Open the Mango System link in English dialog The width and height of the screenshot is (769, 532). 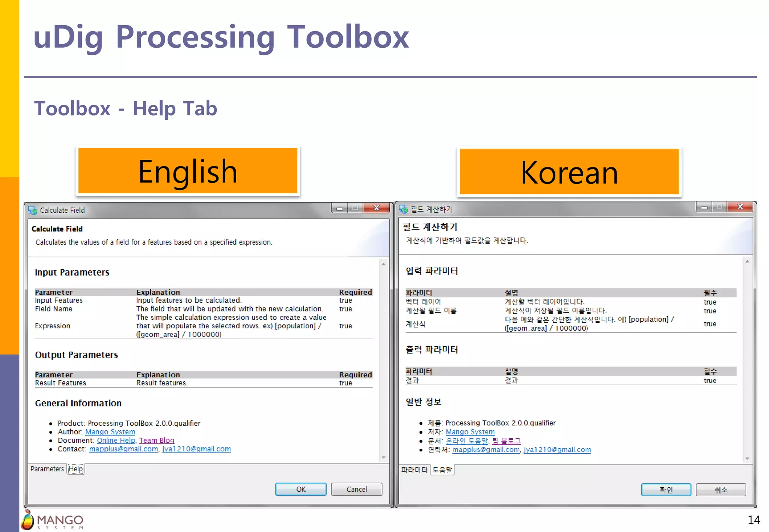pos(110,432)
